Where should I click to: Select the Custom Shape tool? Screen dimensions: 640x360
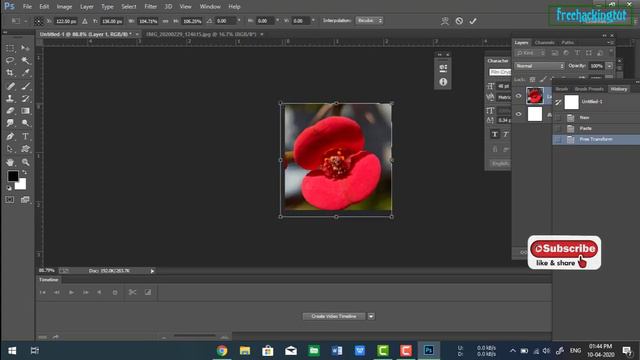25,149
